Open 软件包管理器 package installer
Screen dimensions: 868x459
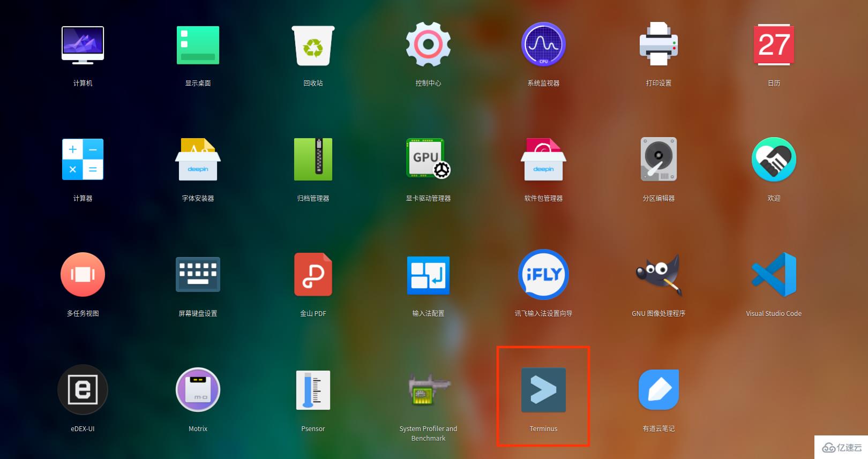[543, 160]
